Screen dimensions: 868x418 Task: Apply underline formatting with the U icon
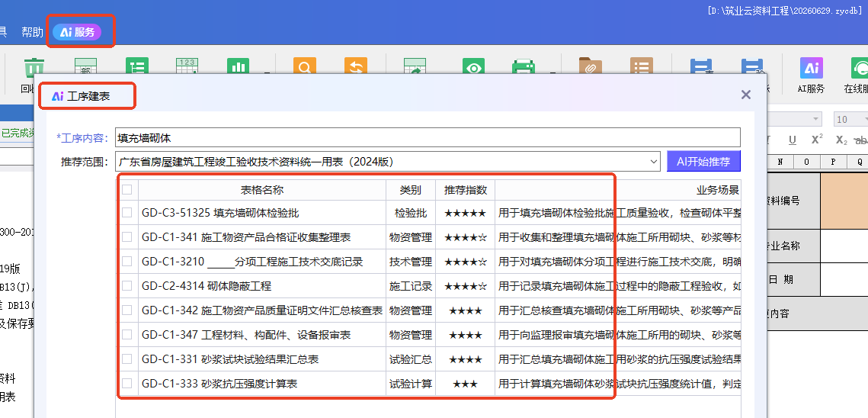tap(793, 140)
